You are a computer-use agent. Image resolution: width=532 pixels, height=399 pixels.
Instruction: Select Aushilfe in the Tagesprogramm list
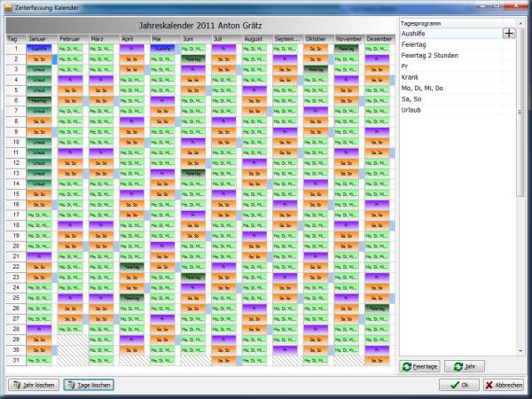tap(451, 34)
